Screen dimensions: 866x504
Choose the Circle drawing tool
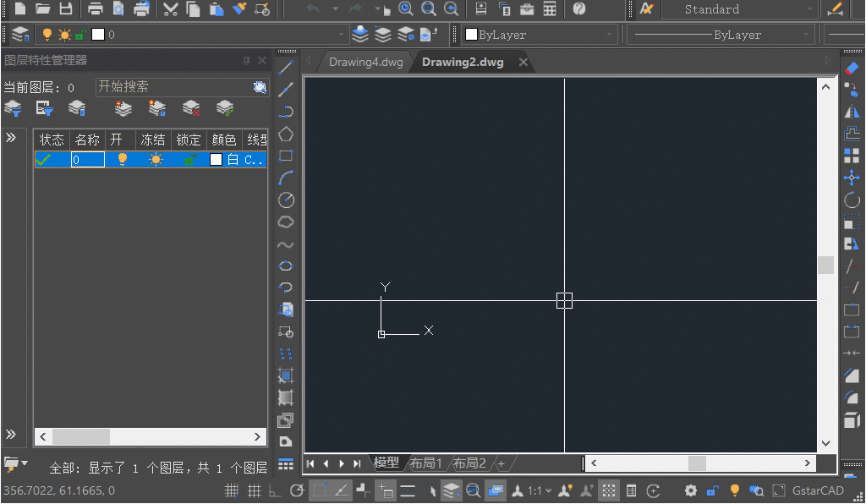point(287,200)
